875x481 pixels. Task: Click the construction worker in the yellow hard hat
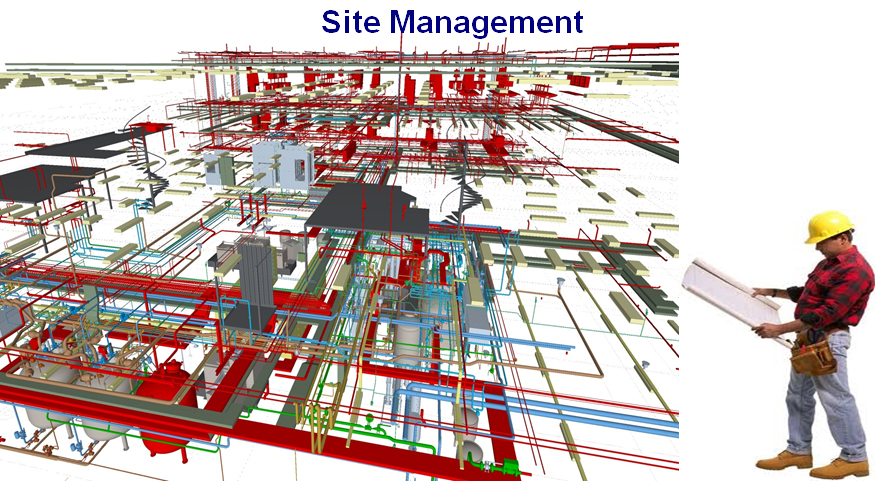pyautogui.click(x=778, y=345)
